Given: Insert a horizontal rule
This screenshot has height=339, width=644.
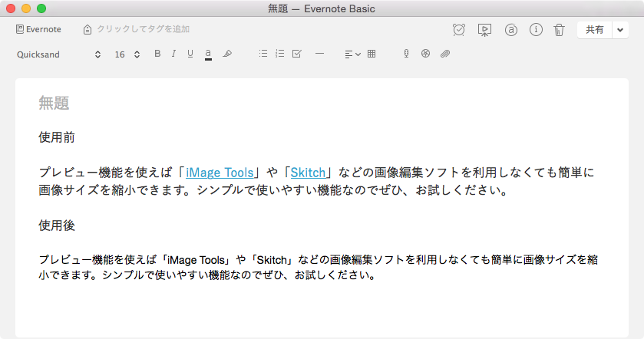Looking at the screenshot, I should tap(319, 54).
